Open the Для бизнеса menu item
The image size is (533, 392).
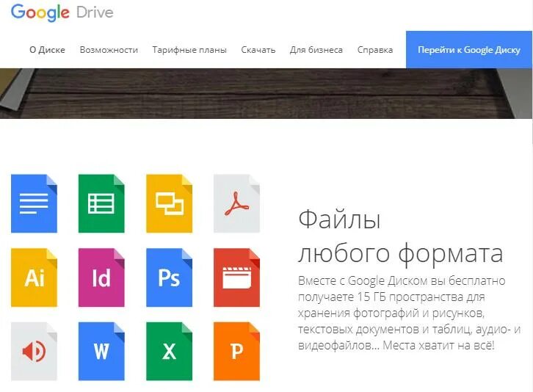pos(316,50)
